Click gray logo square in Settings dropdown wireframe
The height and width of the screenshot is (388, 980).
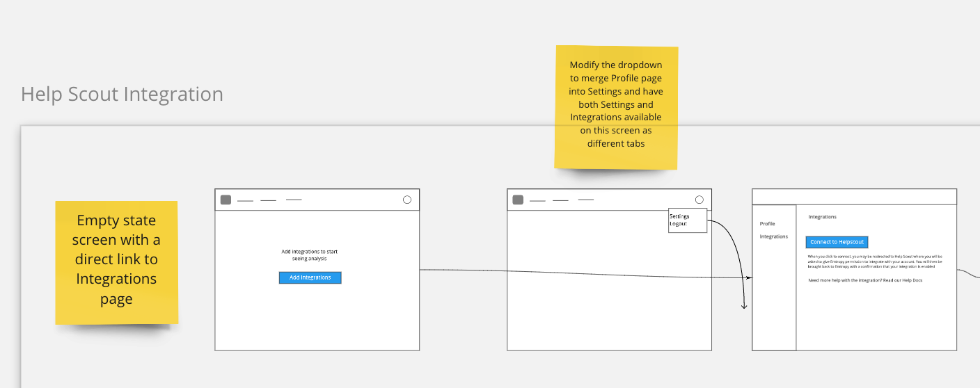518,200
